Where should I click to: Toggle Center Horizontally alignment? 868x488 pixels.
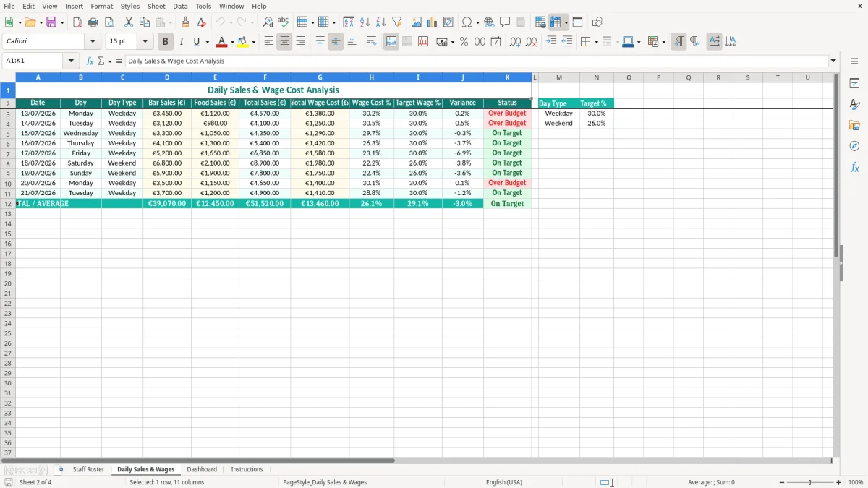tap(284, 42)
